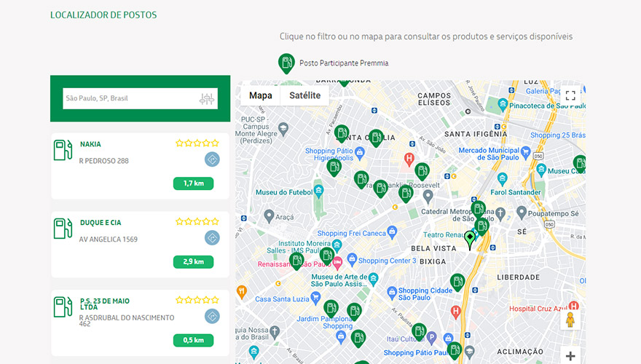
Task: Open directions icon for P.S. 23 DE MAIO
Action: (212, 316)
